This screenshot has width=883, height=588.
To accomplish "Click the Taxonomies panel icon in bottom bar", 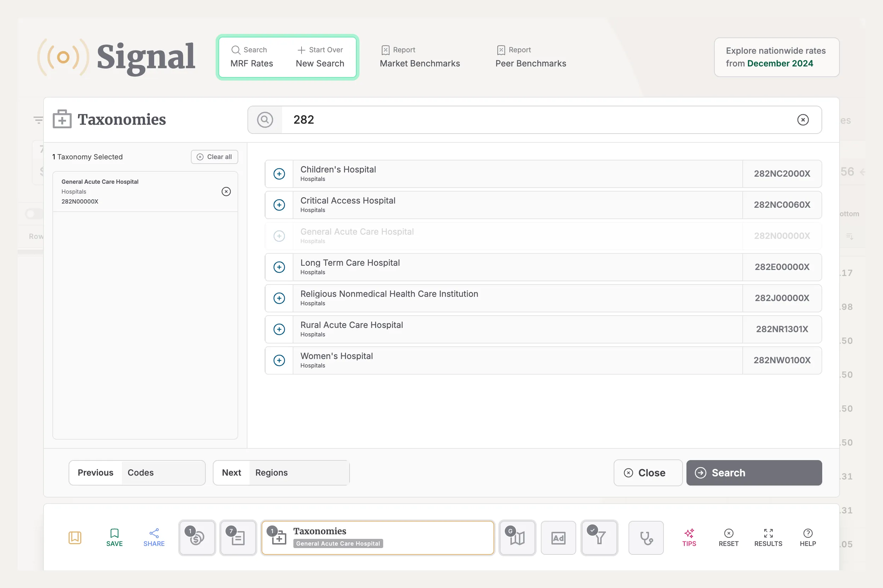I will pyautogui.click(x=278, y=536).
